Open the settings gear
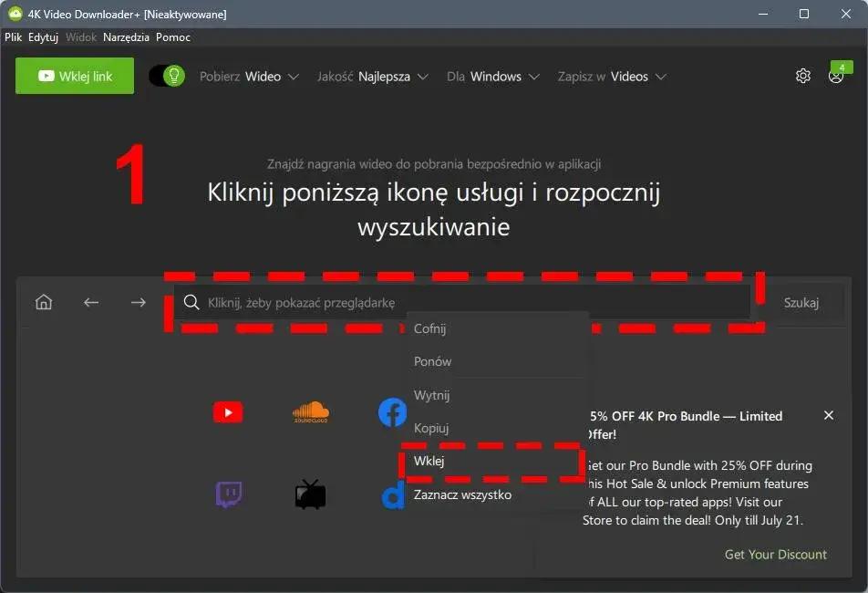Viewport: 868px width, 593px height. pos(802,76)
